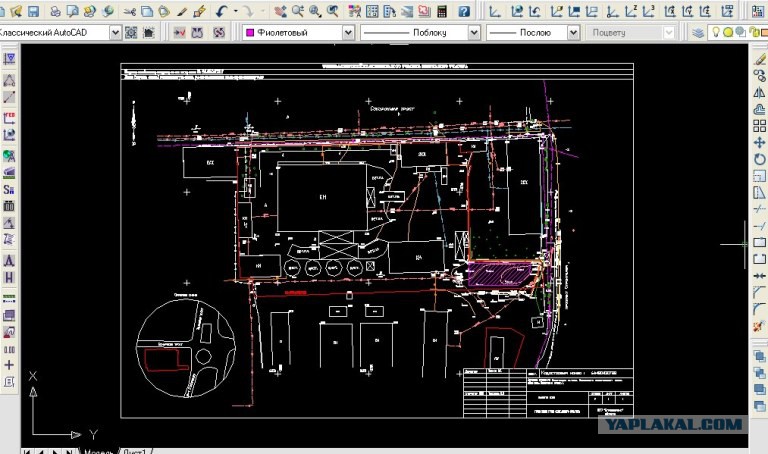This screenshot has height=454, width=768.
Task: Activate the Erase tool in right toolbar
Action: coord(759,59)
